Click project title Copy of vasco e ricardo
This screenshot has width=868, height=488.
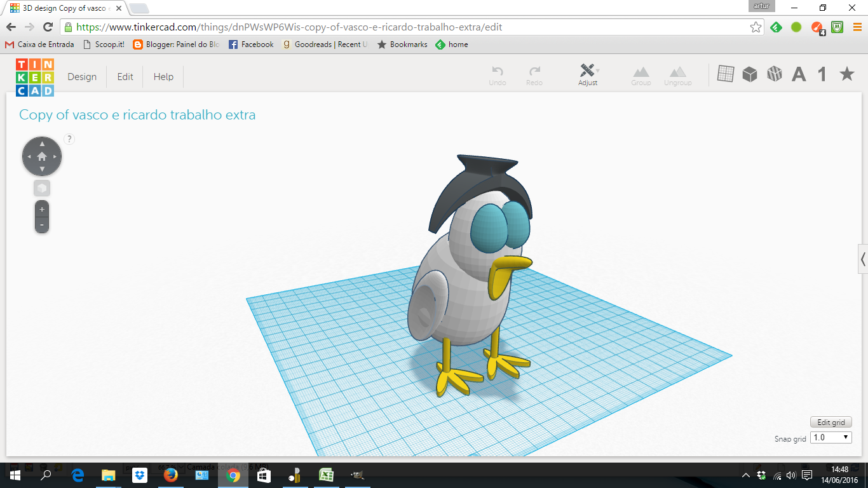(x=137, y=115)
